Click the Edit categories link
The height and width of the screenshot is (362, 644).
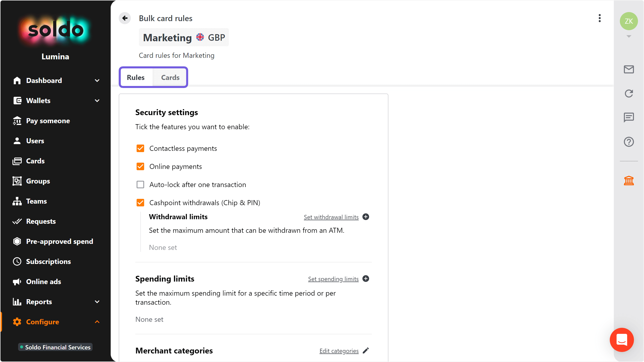point(339,351)
